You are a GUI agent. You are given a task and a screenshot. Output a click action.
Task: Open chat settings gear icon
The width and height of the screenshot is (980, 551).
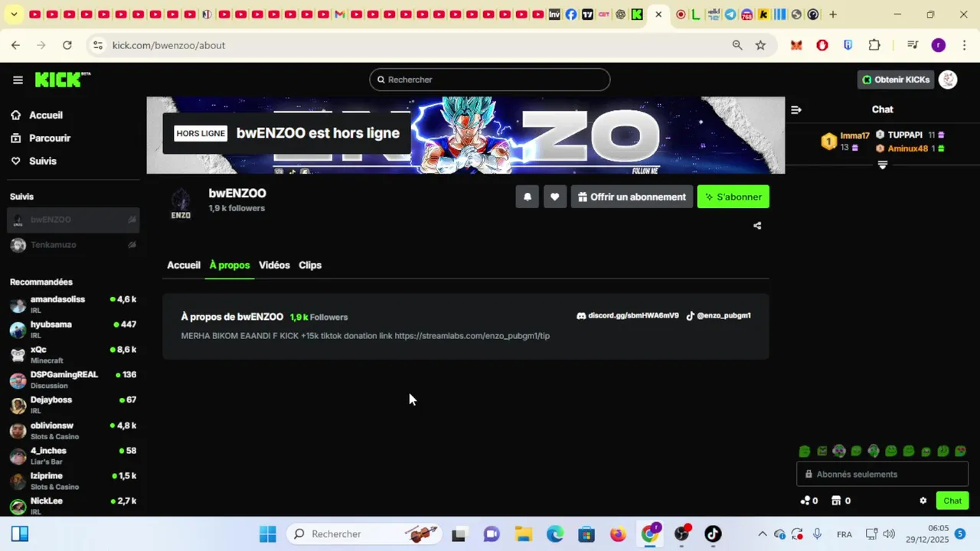coord(923,500)
